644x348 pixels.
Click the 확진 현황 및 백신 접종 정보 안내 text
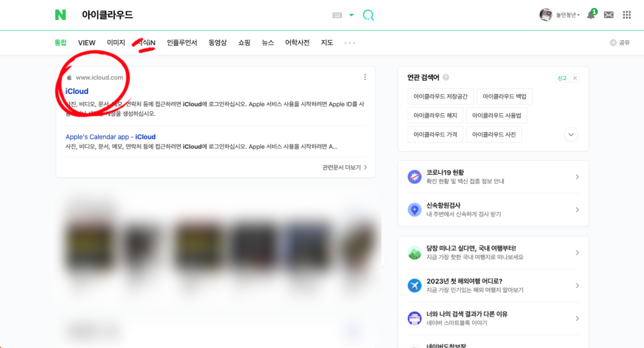click(465, 181)
